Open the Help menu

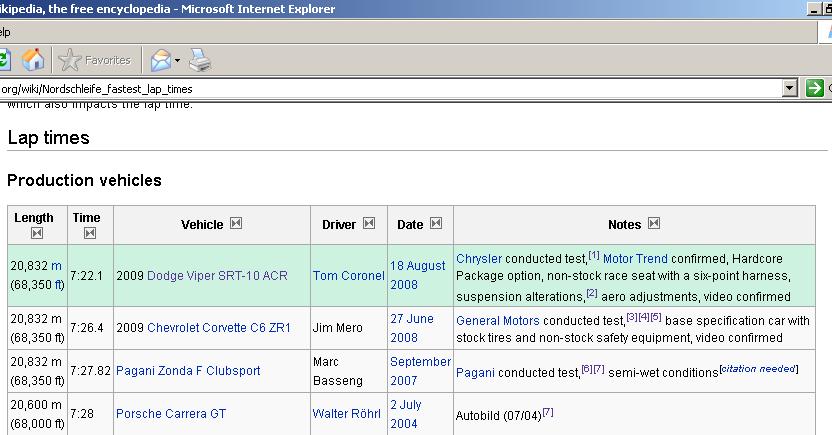pos(5,31)
